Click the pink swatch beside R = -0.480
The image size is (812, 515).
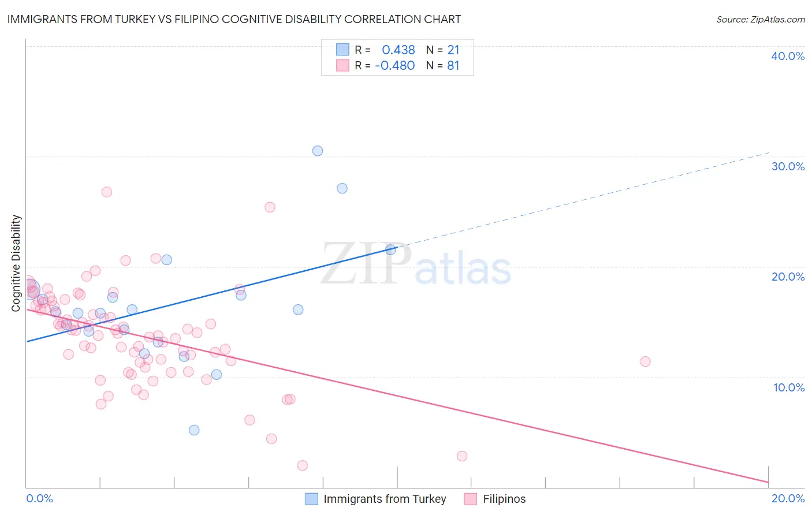tap(343, 65)
